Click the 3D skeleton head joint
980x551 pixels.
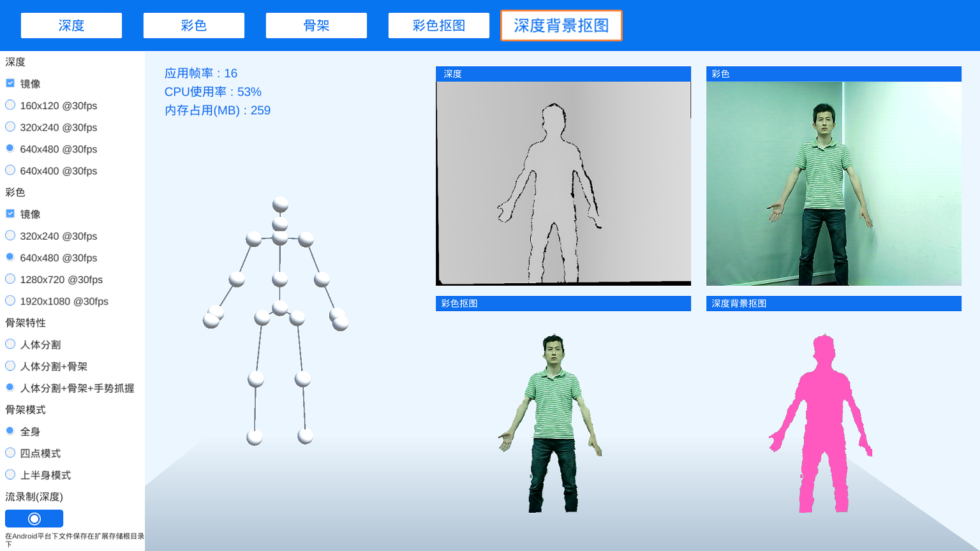click(x=281, y=205)
